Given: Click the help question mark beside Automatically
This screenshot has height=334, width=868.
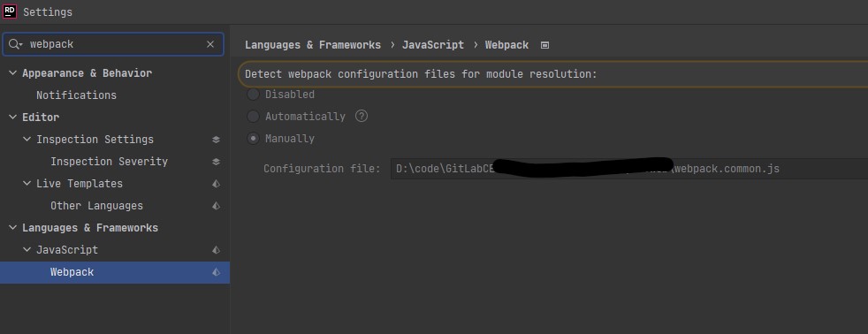Looking at the screenshot, I should point(362,116).
